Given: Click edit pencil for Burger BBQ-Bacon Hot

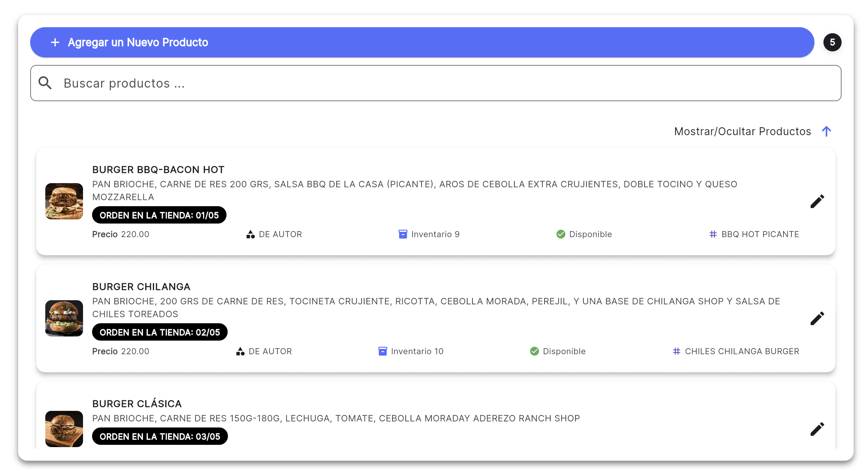Looking at the screenshot, I should (817, 201).
